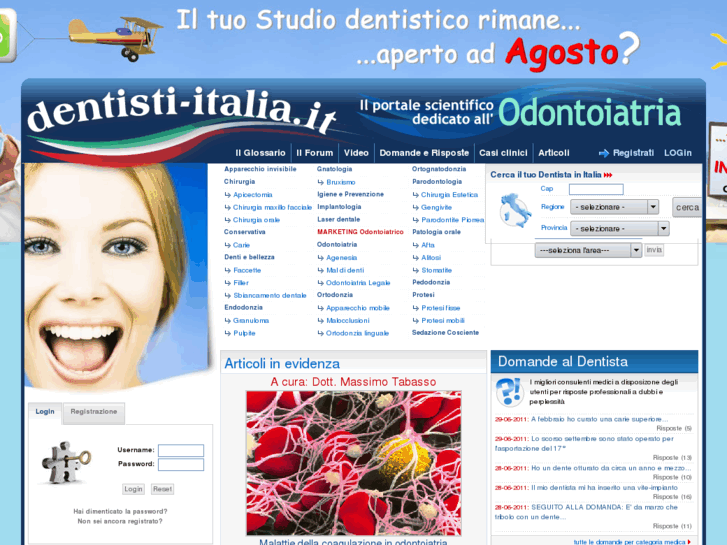This screenshot has width=727, height=545.
Task: Open Carie link
Action: pyautogui.click(x=241, y=245)
